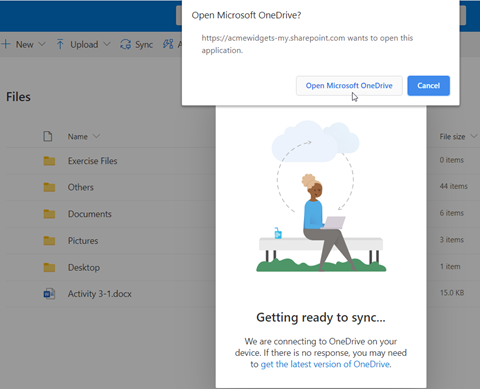This screenshot has width=480, height=389.
Task: Click the Documents folder icon
Action: point(49,214)
